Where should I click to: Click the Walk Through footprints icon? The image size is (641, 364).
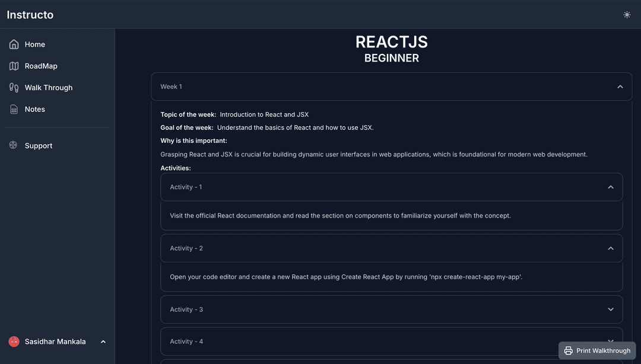click(x=14, y=87)
